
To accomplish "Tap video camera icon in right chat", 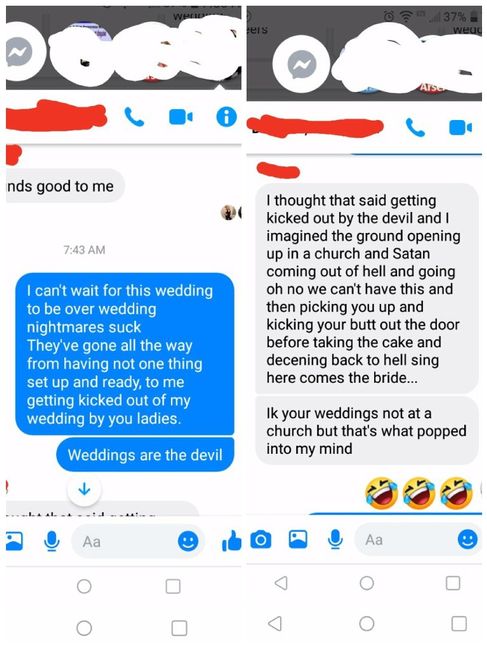I will pyautogui.click(x=460, y=128).
